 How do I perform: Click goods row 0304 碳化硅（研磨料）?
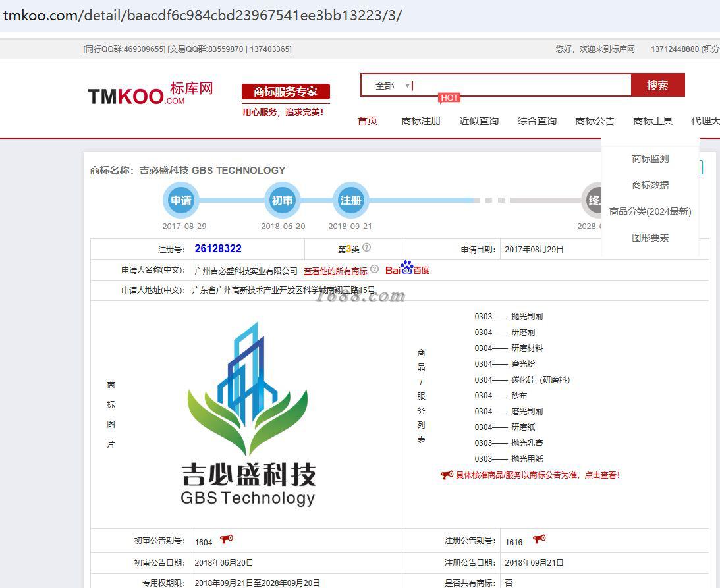[x=522, y=380]
